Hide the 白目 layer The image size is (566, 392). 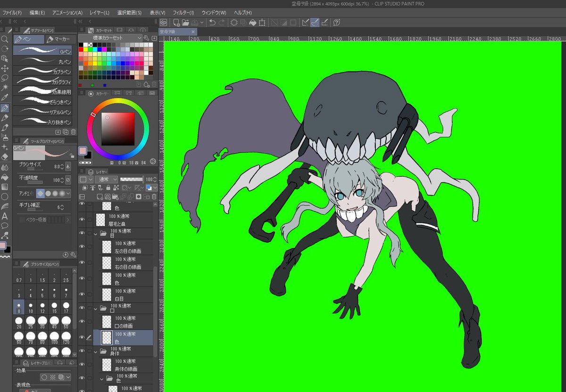(x=82, y=294)
